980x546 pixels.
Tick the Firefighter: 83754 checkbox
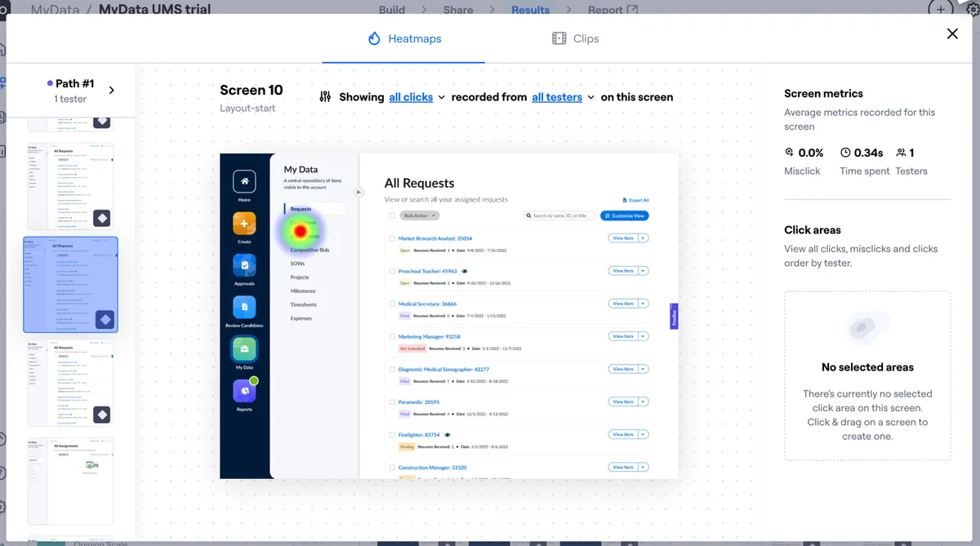(x=392, y=435)
